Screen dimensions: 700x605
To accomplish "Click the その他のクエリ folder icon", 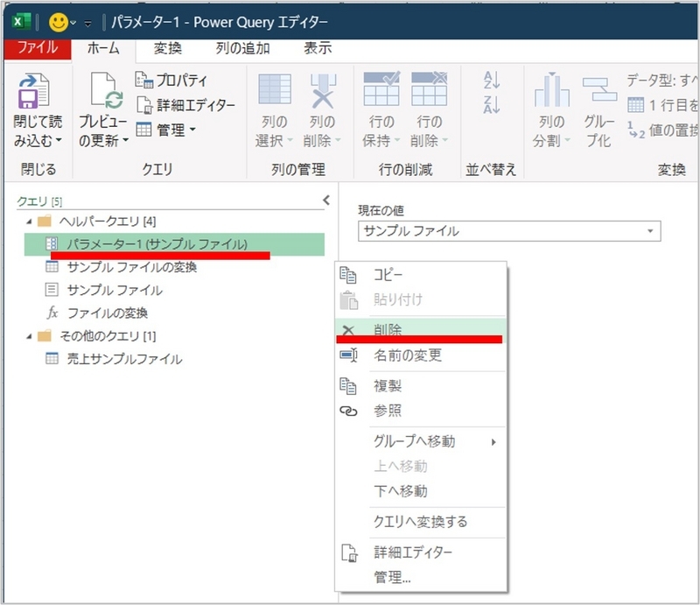I will (x=45, y=335).
